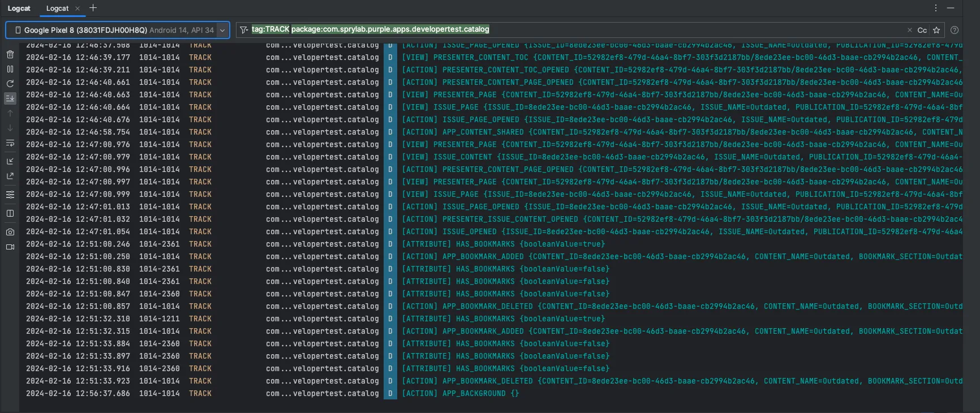Open the Google Pixel 8 device dropdown
The width and height of the screenshot is (980, 413).
click(x=117, y=30)
